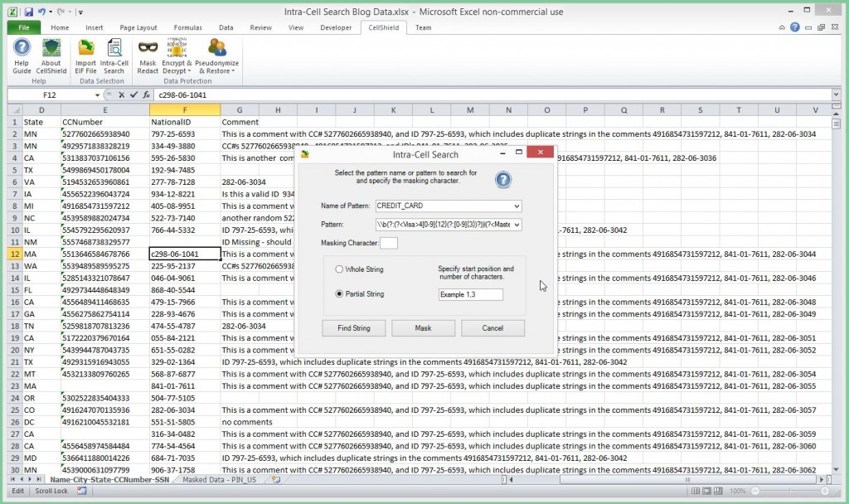849x504 pixels.
Task: Open Pseudonymize & Restore menu
Action: pyautogui.click(x=216, y=56)
